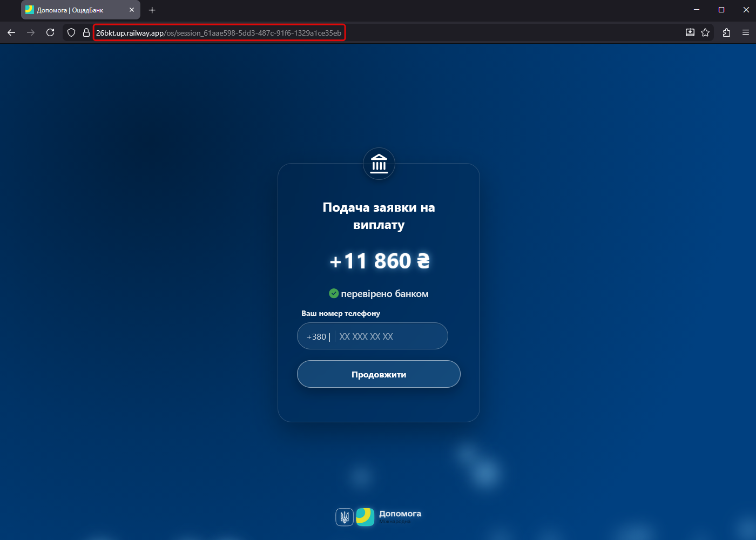Click the yellow-teal Допомога logo icon
Image resolution: width=756 pixels, height=540 pixels.
pyautogui.click(x=365, y=517)
